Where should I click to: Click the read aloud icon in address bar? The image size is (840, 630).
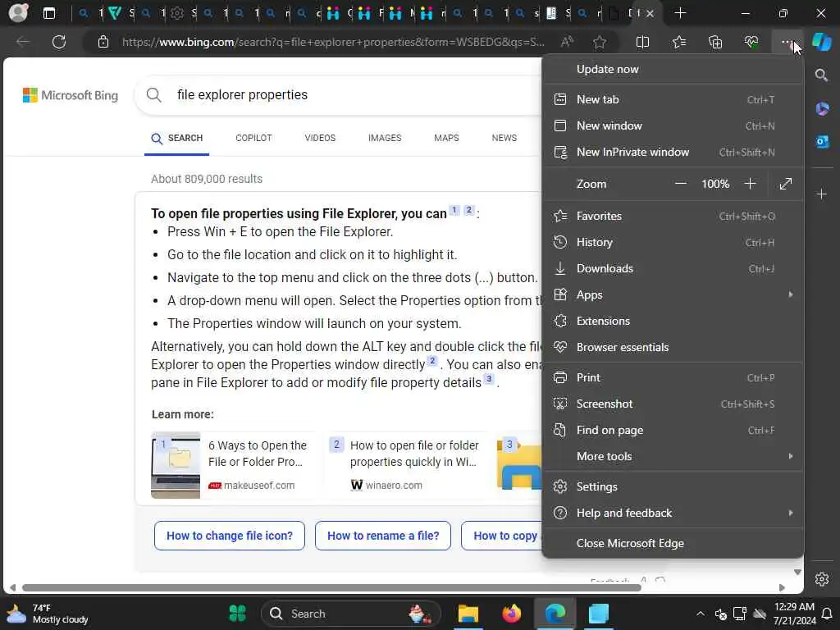pyautogui.click(x=567, y=42)
